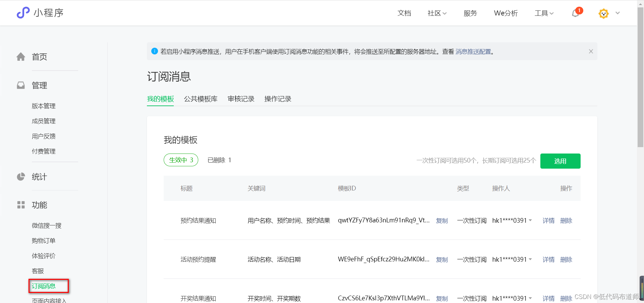
Task: Click the 管理 inbox icon
Action: click(x=21, y=85)
